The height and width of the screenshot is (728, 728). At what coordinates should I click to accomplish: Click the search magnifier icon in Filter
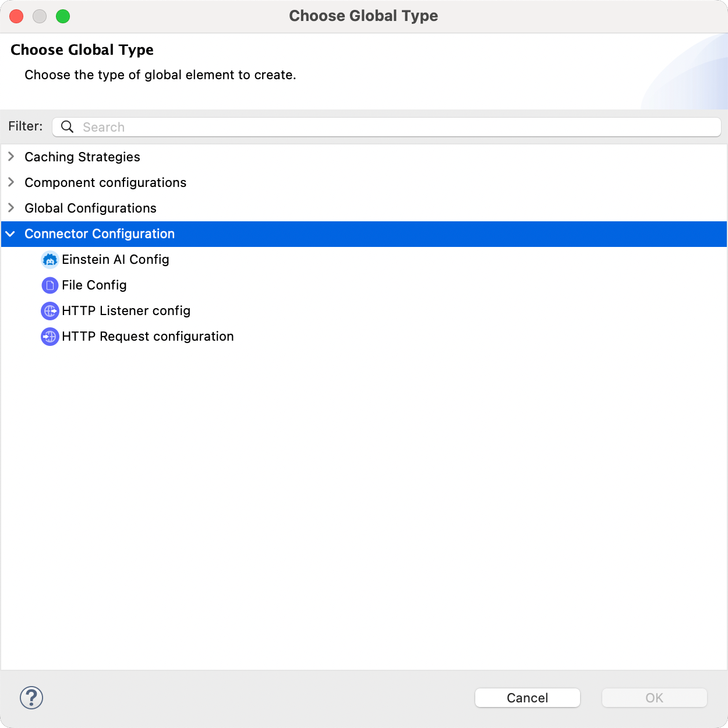(x=68, y=127)
